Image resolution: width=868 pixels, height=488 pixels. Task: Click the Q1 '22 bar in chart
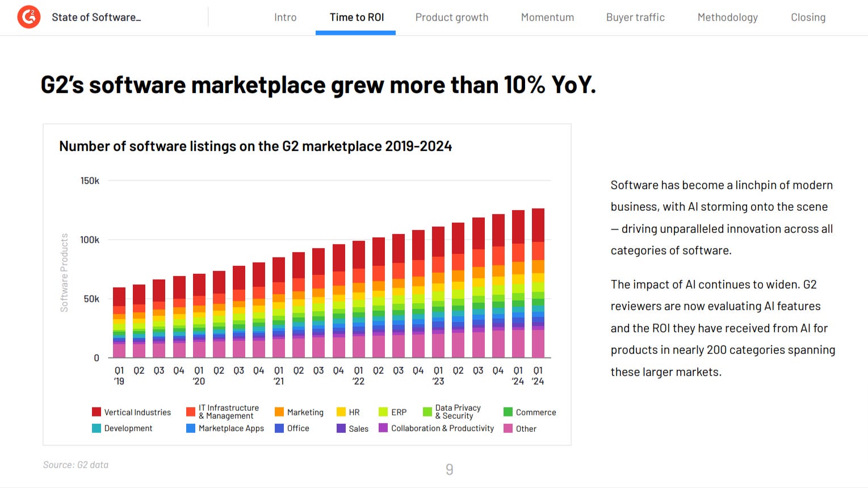point(359,299)
